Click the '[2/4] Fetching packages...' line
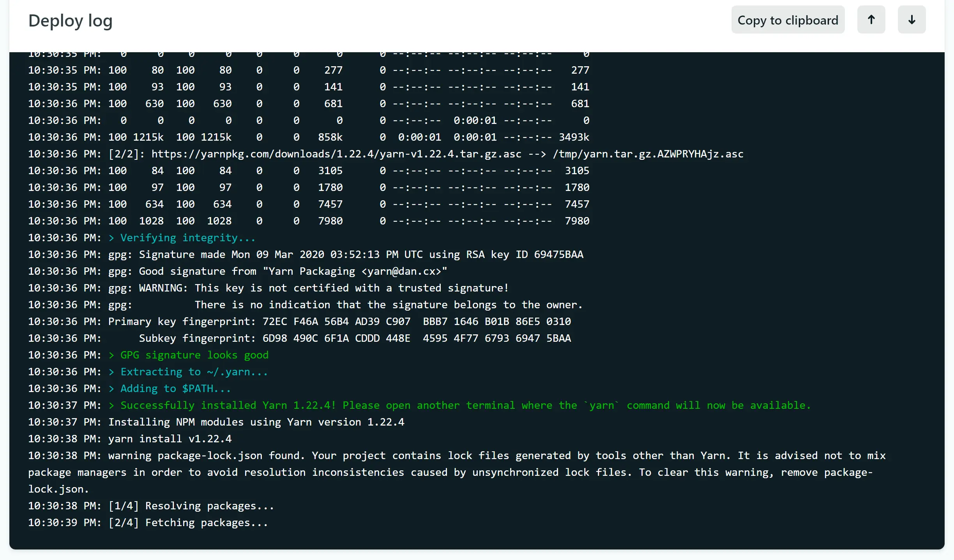954x560 pixels. (x=188, y=523)
